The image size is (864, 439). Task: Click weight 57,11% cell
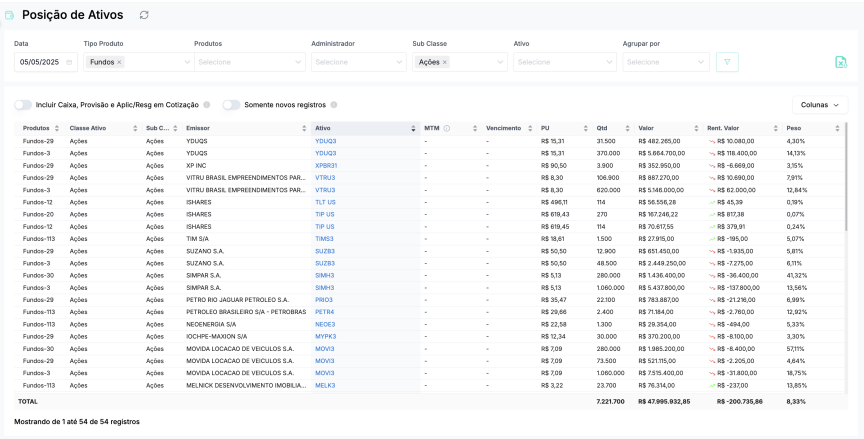coord(795,349)
